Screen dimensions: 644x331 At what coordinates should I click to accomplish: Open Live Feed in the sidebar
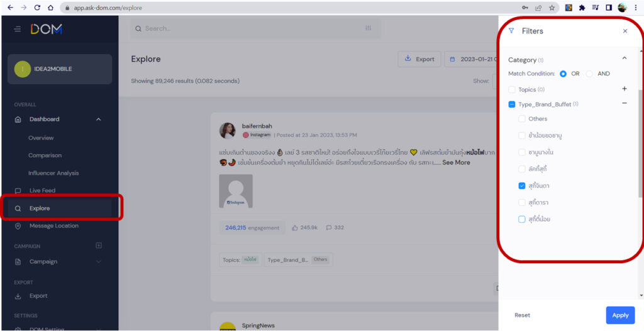coord(42,190)
